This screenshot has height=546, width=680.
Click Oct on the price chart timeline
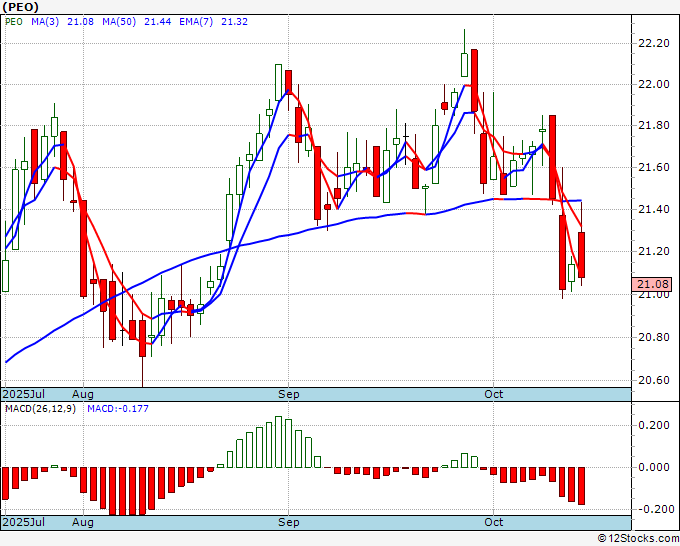pyautogui.click(x=494, y=394)
